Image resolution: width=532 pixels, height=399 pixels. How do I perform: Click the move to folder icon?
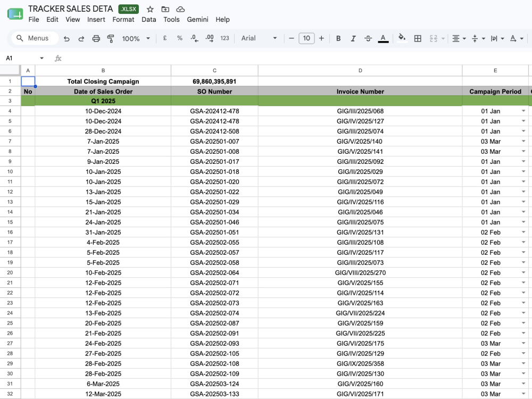(x=165, y=9)
